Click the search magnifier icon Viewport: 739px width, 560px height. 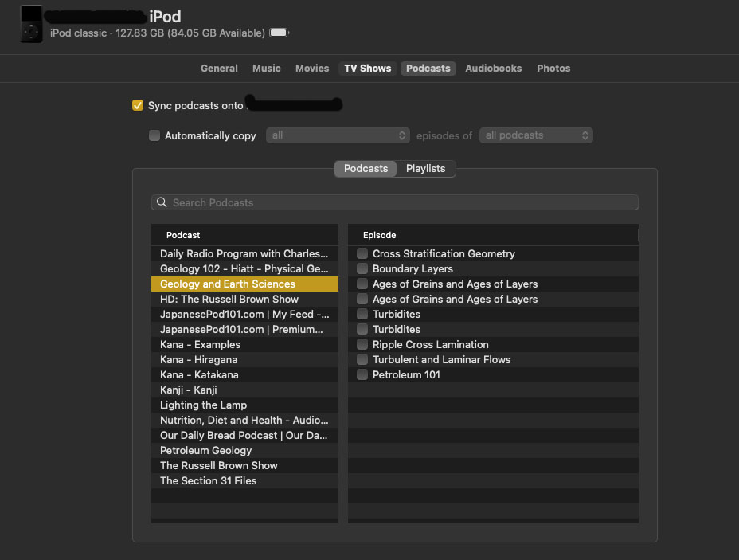(162, 202)
